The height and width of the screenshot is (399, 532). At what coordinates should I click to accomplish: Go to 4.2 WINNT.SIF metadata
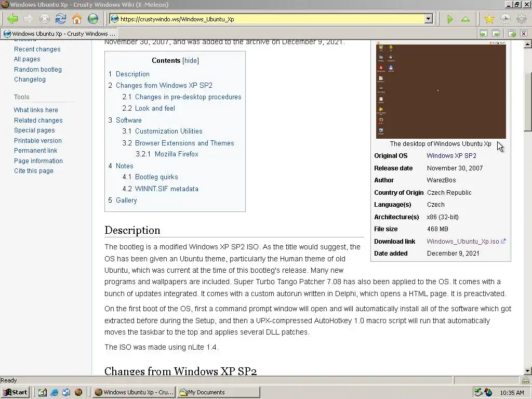160,189
